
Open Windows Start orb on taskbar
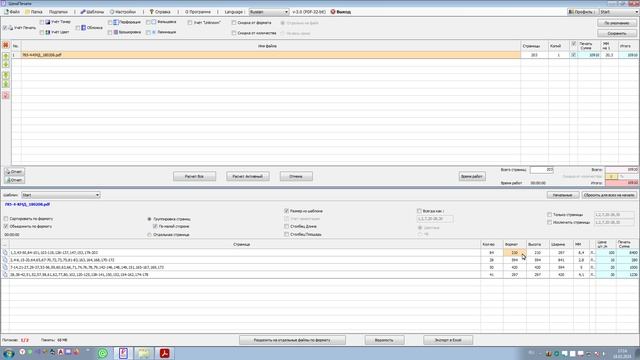8,353
